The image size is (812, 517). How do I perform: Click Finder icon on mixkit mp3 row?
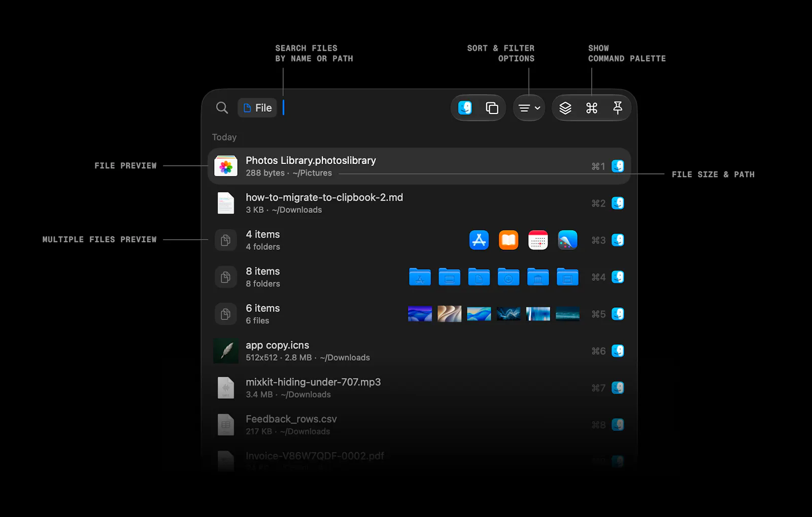618,388
